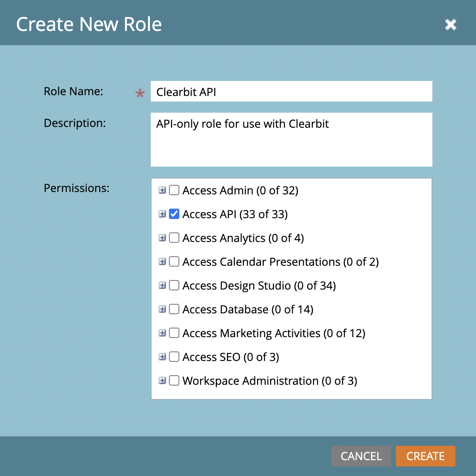Expand the Access Analytics permissions
The width and height of the screenshot is (476, 476).
pos(162,238)
